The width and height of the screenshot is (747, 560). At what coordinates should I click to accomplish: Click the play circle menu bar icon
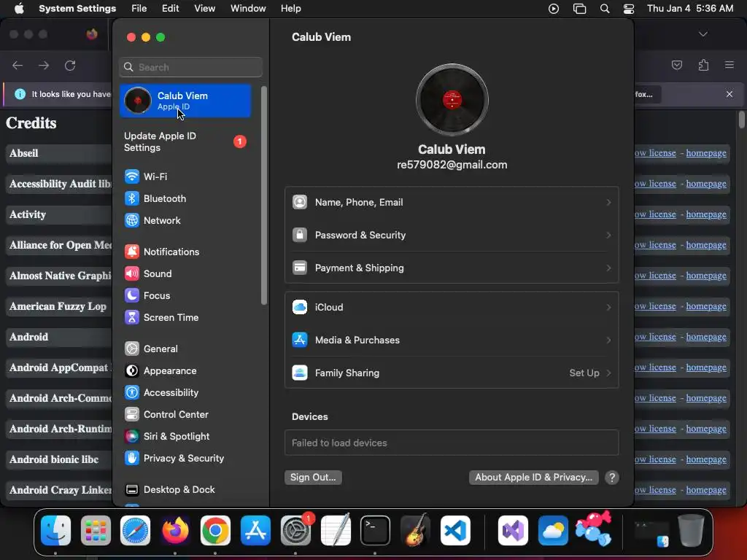(x=554, y=9)
